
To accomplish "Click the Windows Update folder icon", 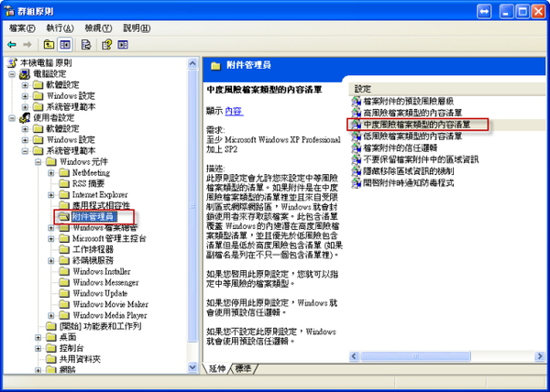I will [x=64, y=293].
